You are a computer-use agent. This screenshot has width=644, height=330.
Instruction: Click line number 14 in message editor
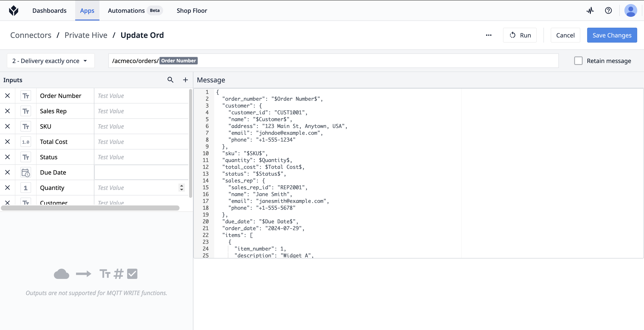coord(206,181)
